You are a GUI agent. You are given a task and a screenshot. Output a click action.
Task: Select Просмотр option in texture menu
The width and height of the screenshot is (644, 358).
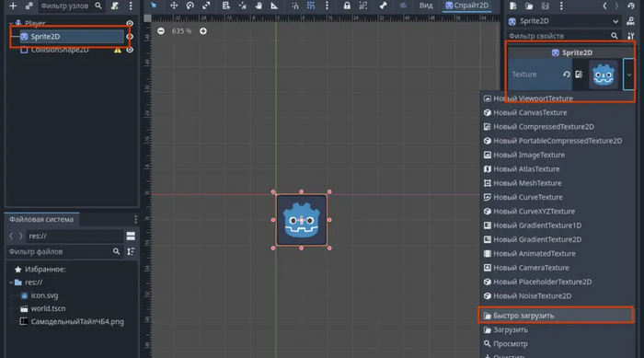557,344
